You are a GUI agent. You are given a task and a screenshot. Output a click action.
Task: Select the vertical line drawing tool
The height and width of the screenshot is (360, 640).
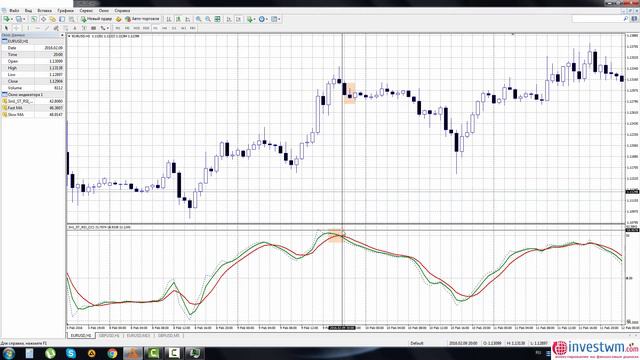click(x=28, y=28)
